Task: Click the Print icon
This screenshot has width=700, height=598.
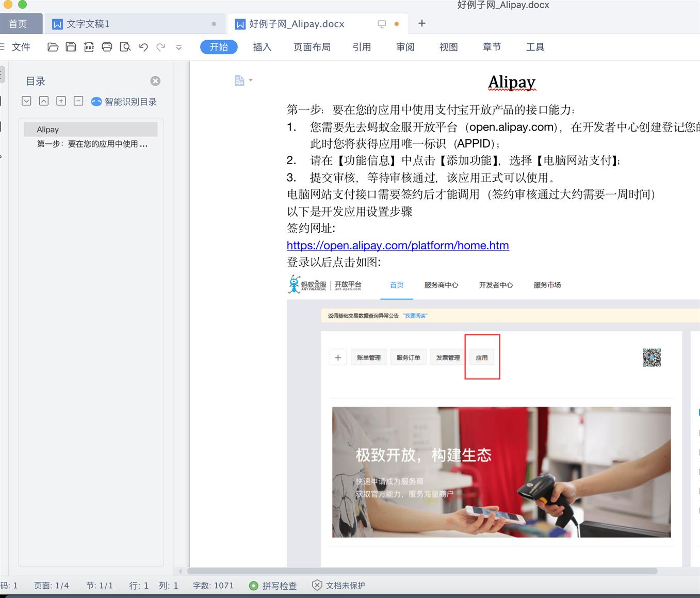Action: [x=107, y=47]
